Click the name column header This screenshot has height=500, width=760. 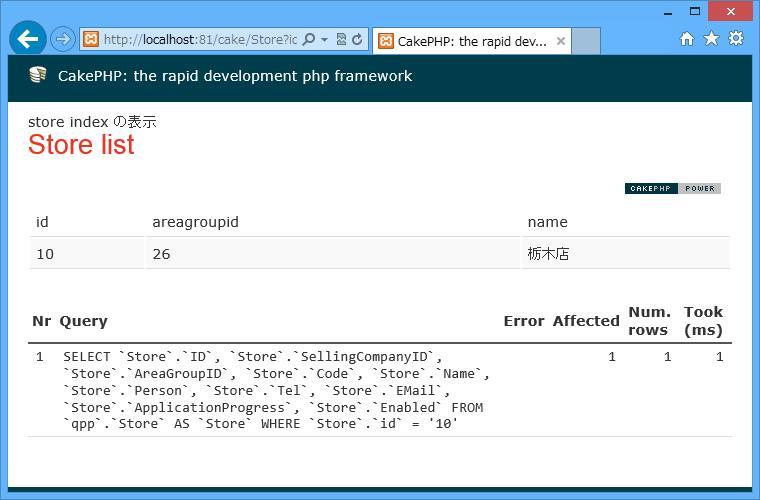click(547, 222)
